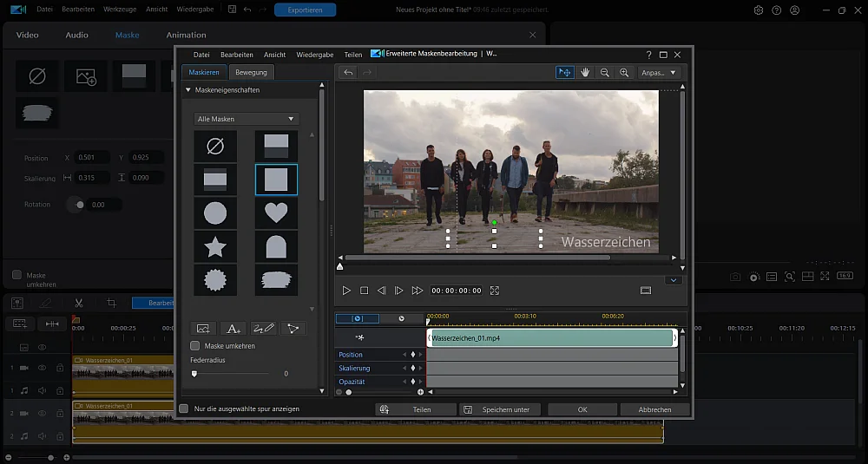Choose the circle mask shape
This screenshot has width=868, height=464.
215,213
